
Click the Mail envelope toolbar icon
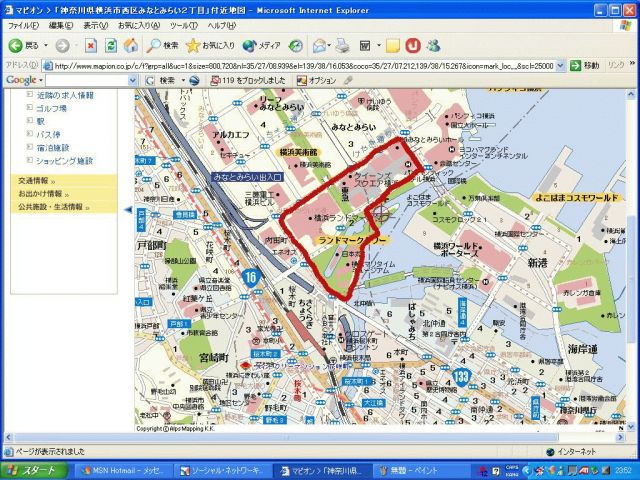319,46
